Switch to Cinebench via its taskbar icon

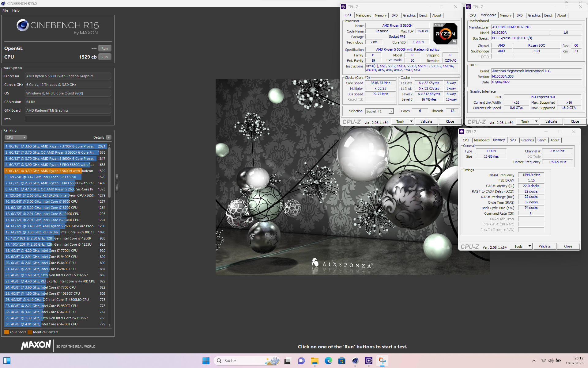pos(355,361)
